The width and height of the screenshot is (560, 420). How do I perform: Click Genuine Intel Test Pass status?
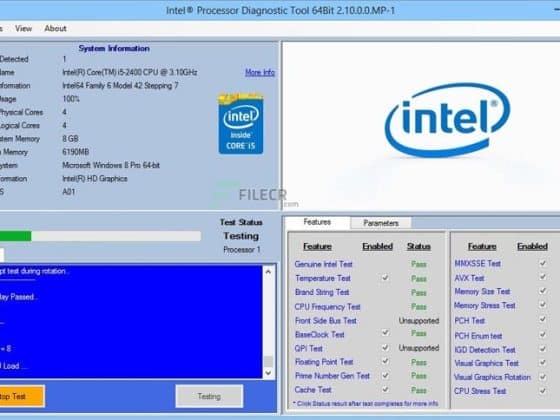[419, 264]
